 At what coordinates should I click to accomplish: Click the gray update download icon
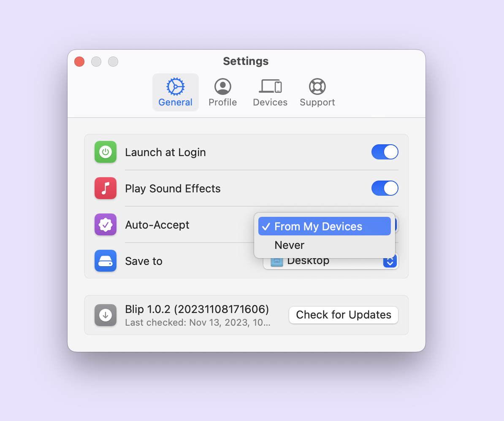pyautogui.click(x=105, y=315)
